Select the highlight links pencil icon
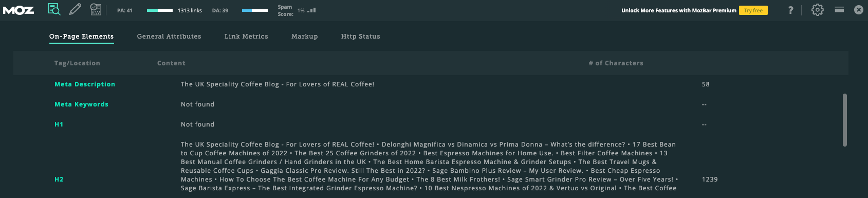This screenshot has width=868, height=198. pos(75,9)
